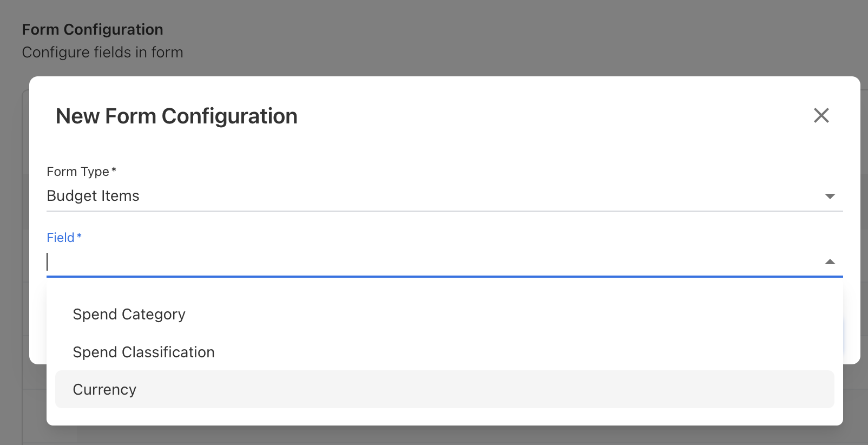Click blank dialog space right of the title
Viewport: 868px width, 445px height.
pos(541,116)
